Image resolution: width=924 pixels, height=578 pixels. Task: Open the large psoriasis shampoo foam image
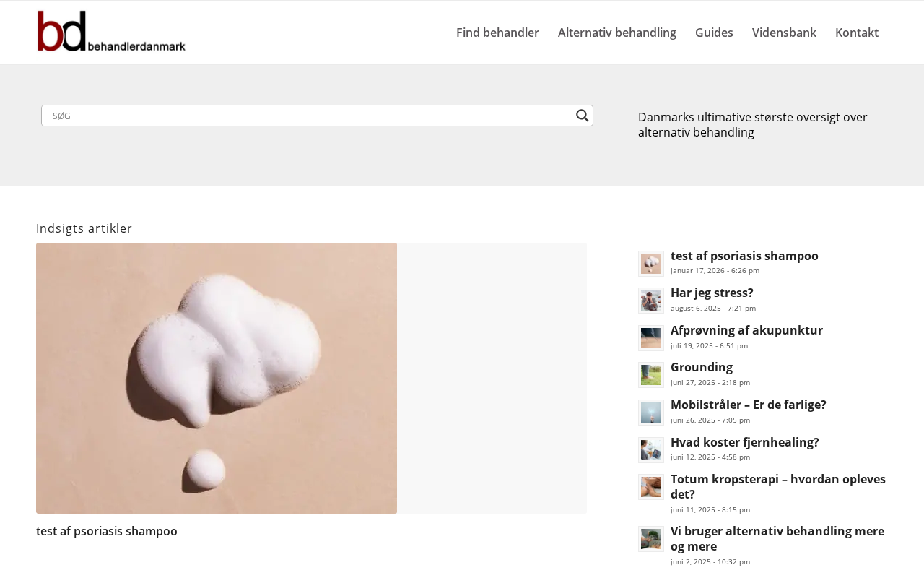[x=217, y=378]
